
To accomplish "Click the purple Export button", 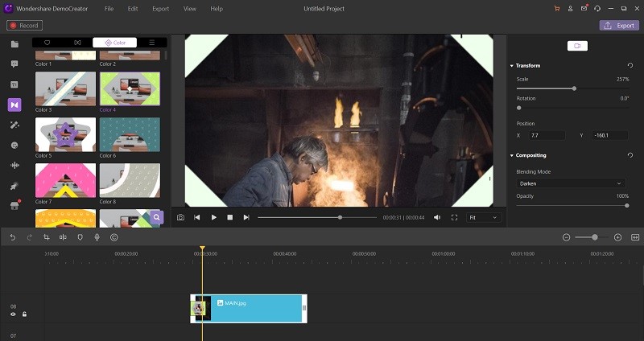I will click(x=619, y=26).
